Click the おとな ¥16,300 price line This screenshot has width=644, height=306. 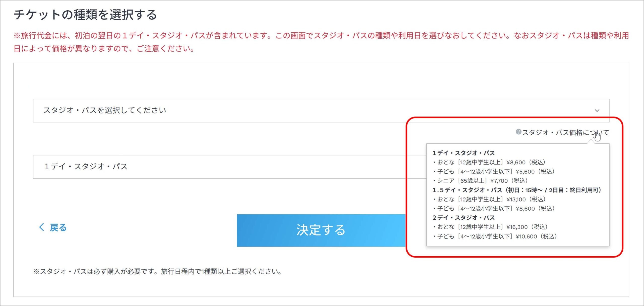pyautogui.click(x=490, y=227)
